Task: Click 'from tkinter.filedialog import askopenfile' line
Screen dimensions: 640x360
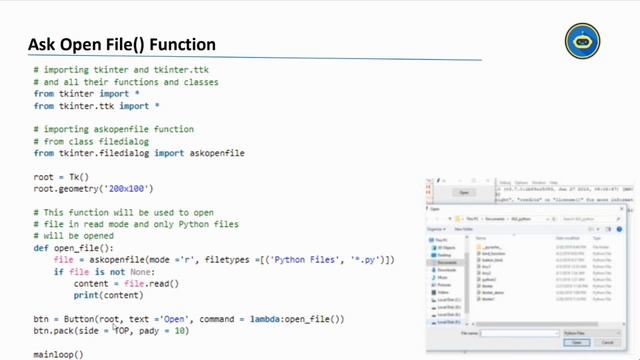Action: point(139,153)
